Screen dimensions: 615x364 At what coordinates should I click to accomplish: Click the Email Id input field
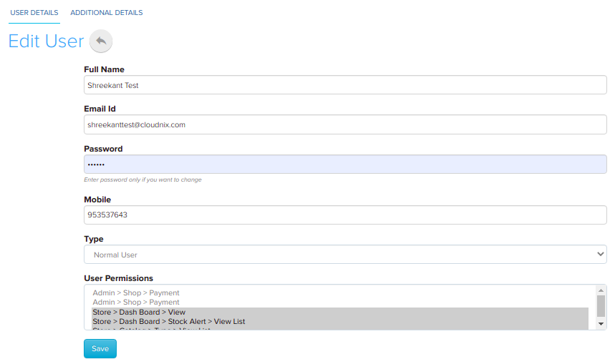345,124
